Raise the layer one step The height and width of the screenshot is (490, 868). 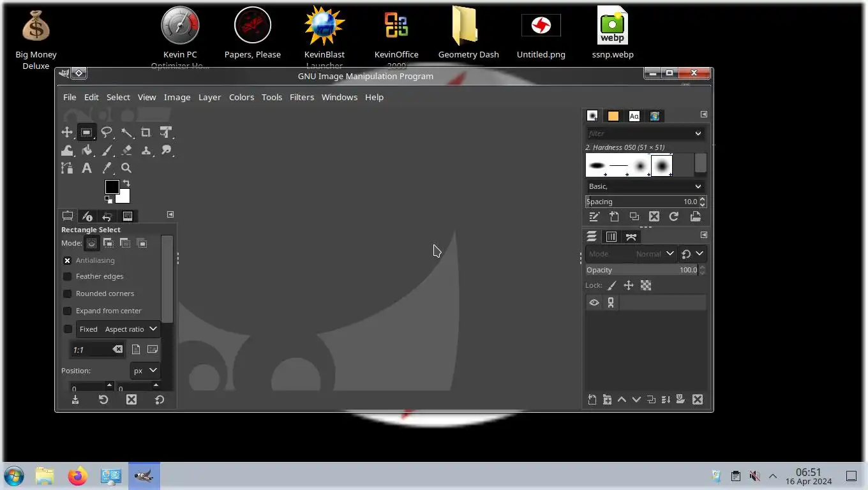[x=622, y=400]
